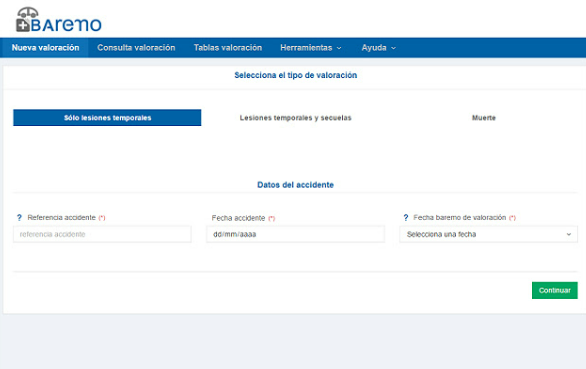Expand the Ayuda menu
This screenshot has width=586, height=369.
(378, 48)
